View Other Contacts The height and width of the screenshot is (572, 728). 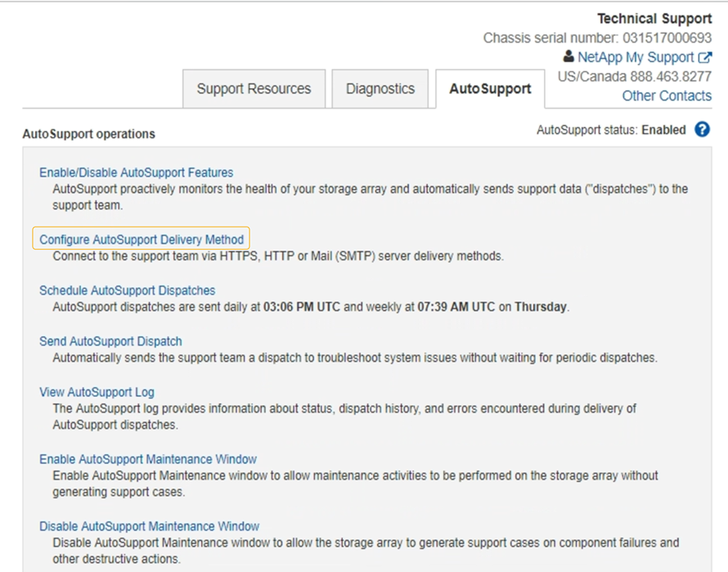(x=667, y=95)
